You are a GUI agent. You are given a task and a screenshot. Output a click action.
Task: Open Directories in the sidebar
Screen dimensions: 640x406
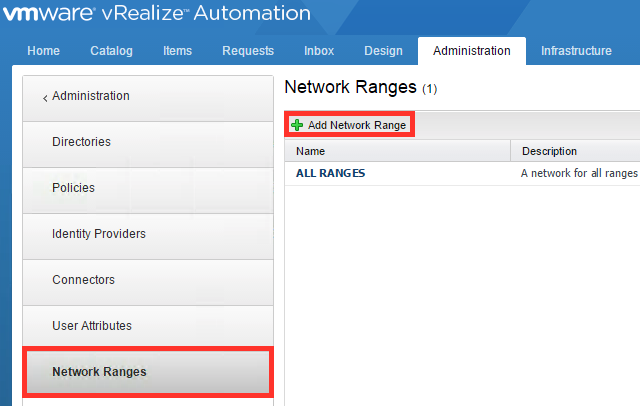[148, 144]
